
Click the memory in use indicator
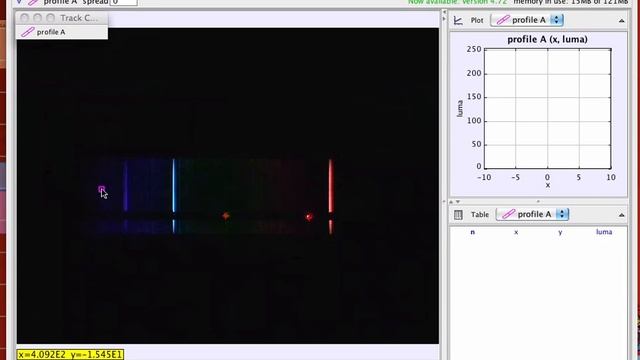coord(571,2)
